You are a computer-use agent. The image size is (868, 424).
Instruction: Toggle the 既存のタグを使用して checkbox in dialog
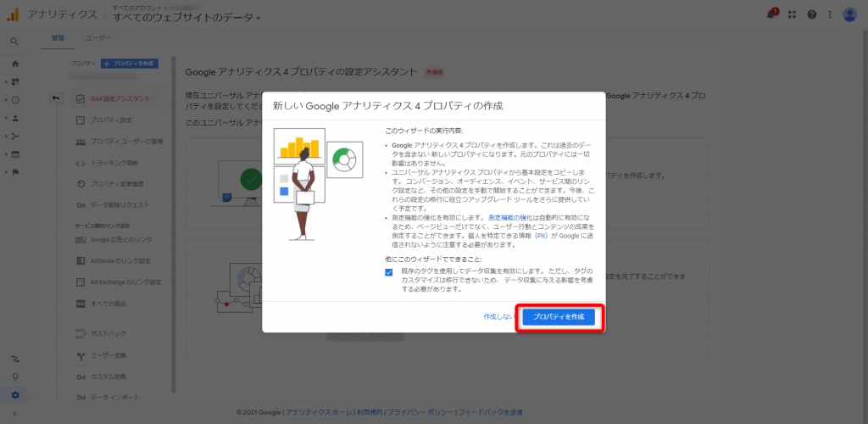coord(388,271)
